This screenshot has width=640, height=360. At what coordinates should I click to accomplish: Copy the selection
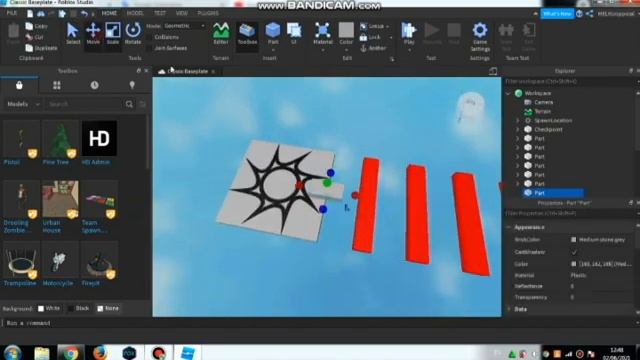36,26
